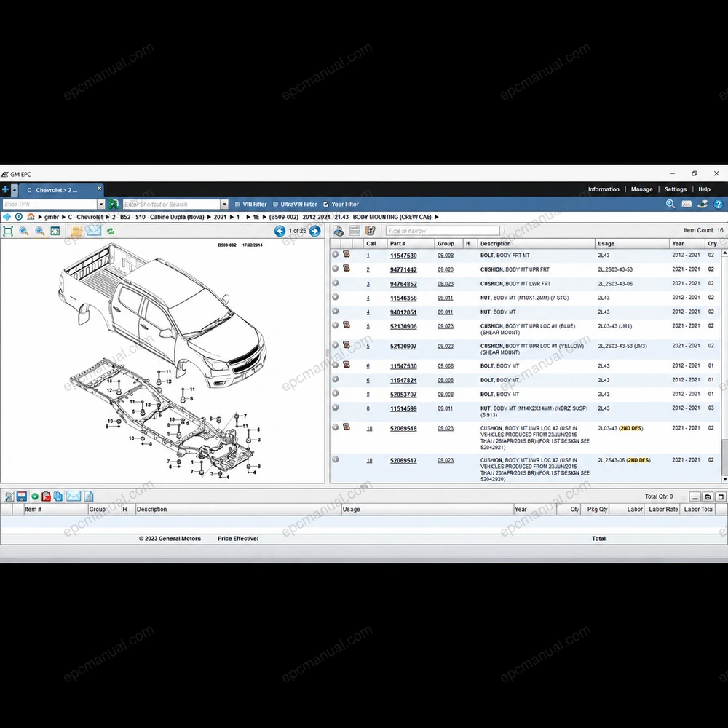Click the blue question mark help icon
The width and height of the screenshot is (728, 728).
719,204
